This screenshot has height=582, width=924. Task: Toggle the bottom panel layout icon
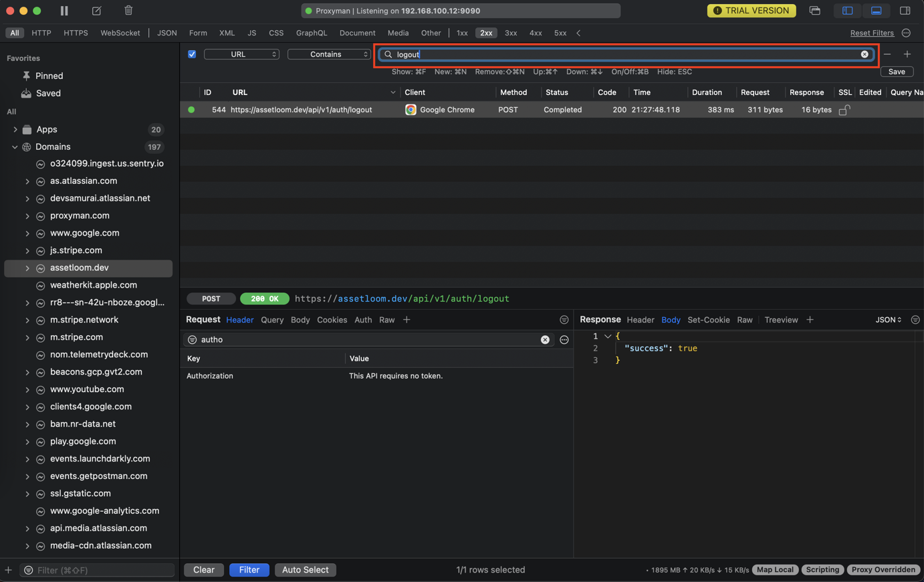click(876, 11)
